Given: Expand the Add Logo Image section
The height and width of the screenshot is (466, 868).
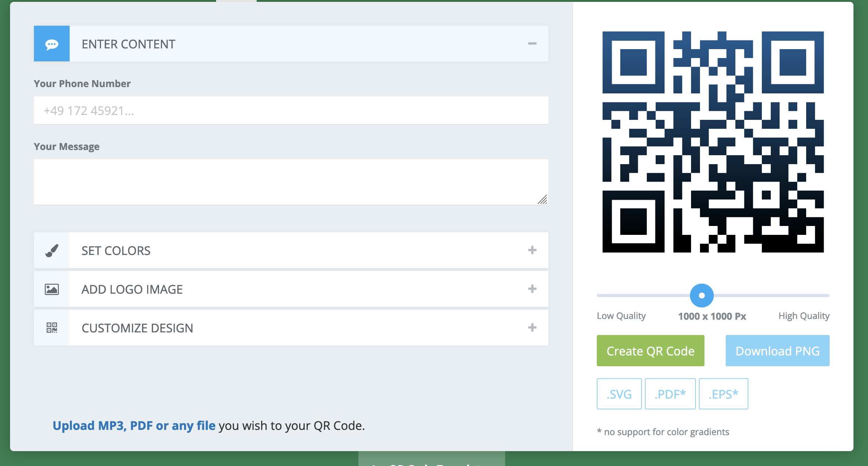Looking at the screenshot, I should click(532, 289).
